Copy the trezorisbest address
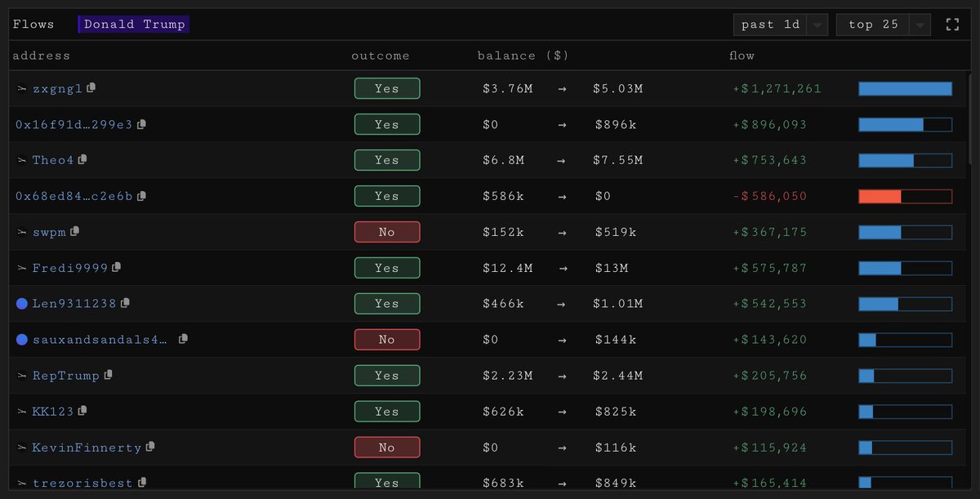 142,483
